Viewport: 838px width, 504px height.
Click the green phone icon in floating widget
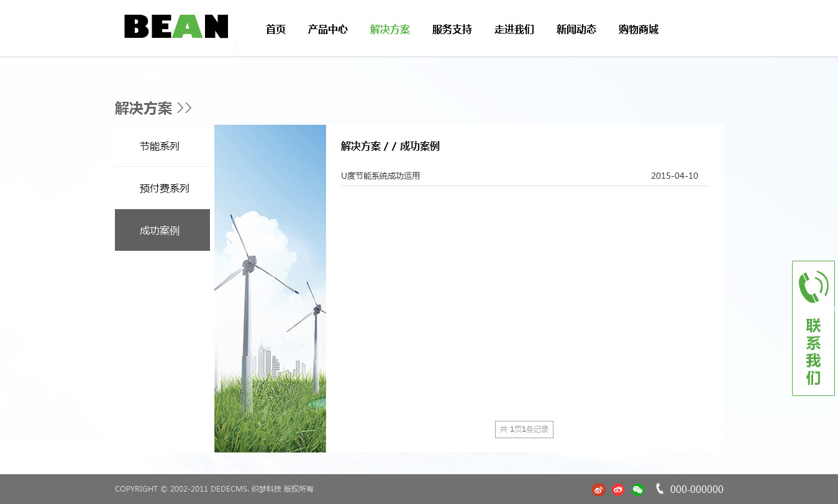coord(813,287)
